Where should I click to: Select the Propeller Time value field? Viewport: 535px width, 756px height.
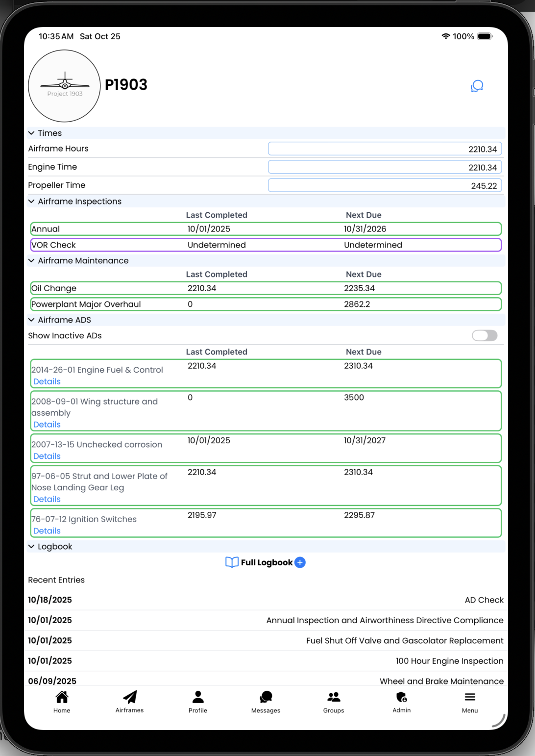coord(385,186)
